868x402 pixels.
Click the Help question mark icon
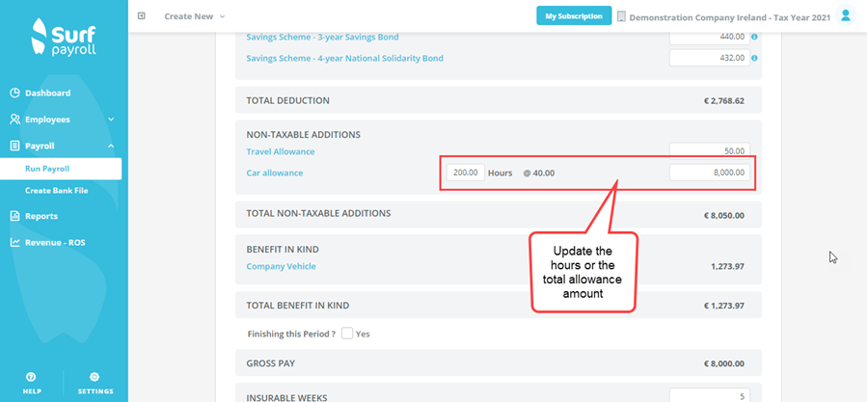(32, 377)
